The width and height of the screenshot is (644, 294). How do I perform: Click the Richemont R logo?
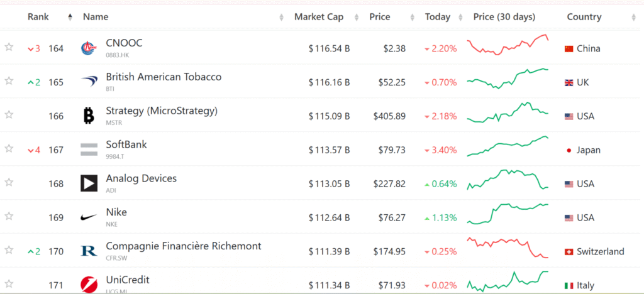click(x=89, y=251)
